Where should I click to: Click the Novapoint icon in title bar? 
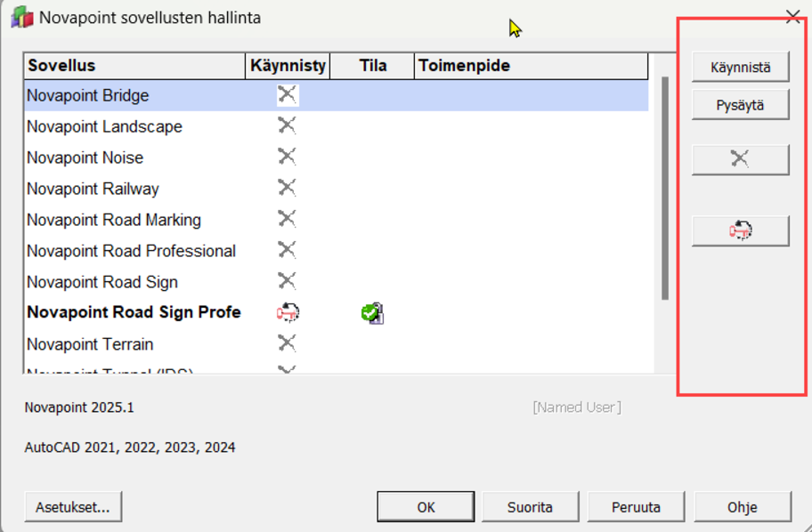[x=22, y=17]
